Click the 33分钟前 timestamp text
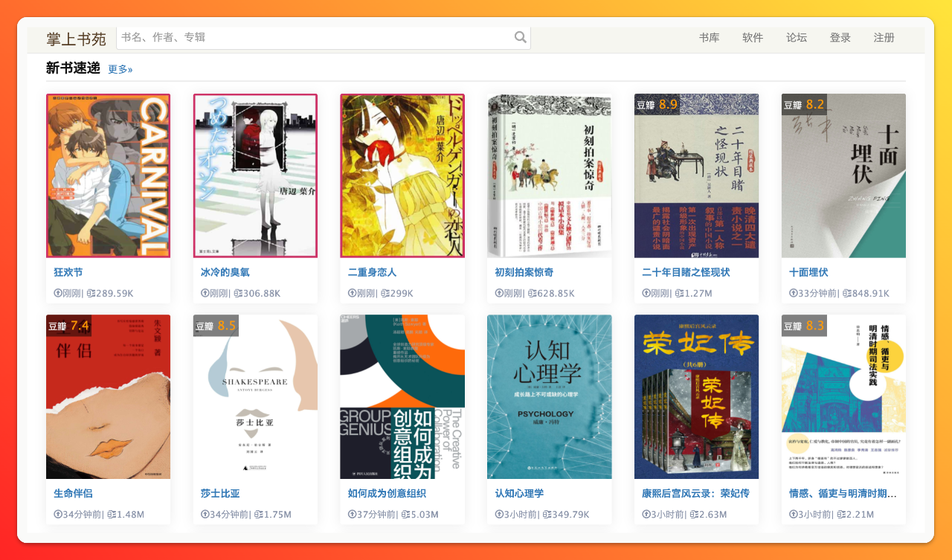 pyautogui.click(x=817, y=293)
